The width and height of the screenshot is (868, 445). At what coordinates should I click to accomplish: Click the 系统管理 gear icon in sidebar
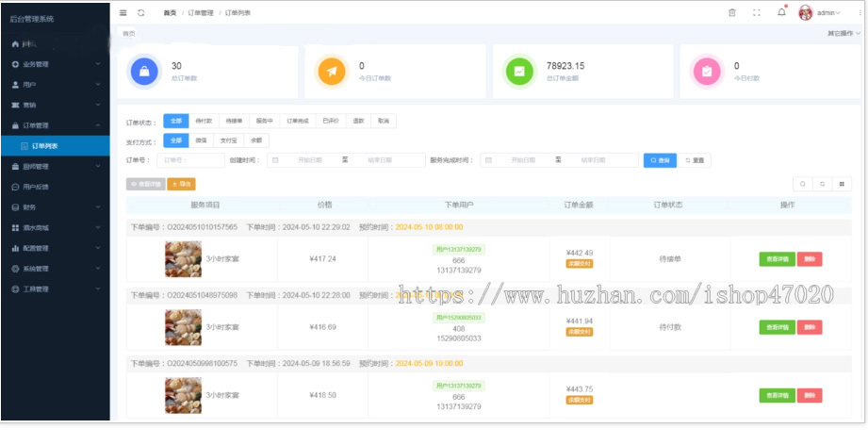[x=15, y=269]
